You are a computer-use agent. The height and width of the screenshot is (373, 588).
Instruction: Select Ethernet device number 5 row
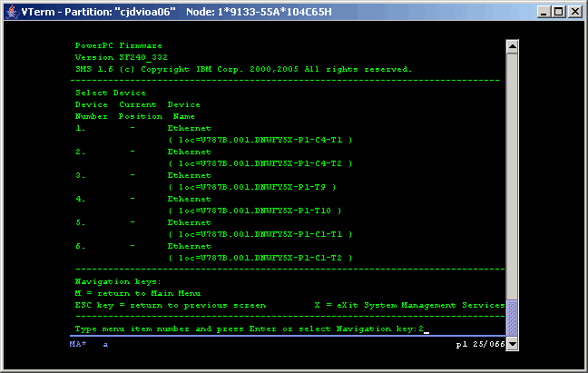[x=189, y=222]
